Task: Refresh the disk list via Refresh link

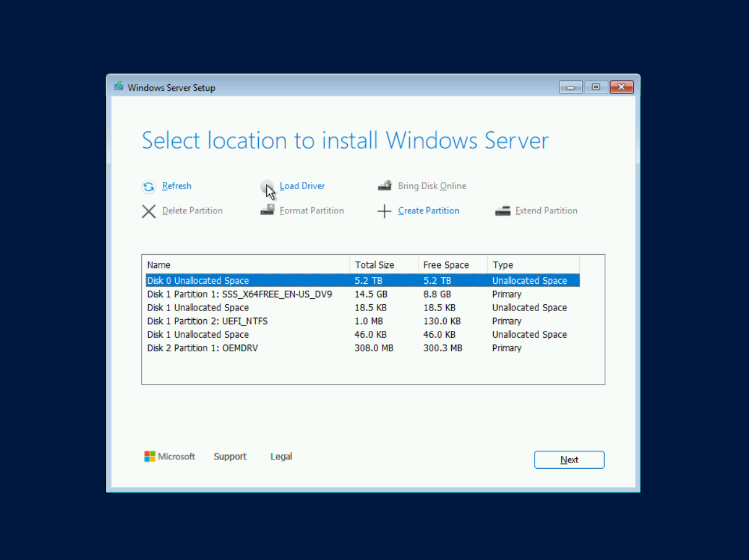Action: tap(177, 186)
